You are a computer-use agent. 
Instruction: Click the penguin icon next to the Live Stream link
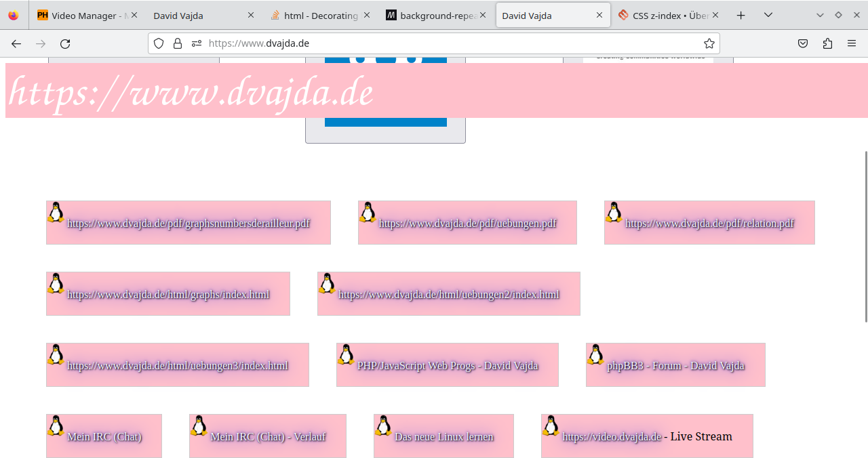(551, 426)
